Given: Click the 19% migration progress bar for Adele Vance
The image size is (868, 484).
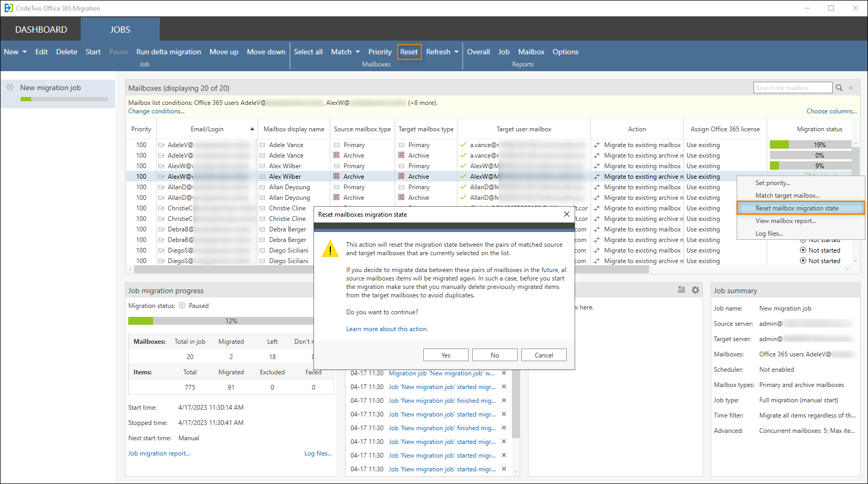Looking at the screenshot, I should point(810,144).
